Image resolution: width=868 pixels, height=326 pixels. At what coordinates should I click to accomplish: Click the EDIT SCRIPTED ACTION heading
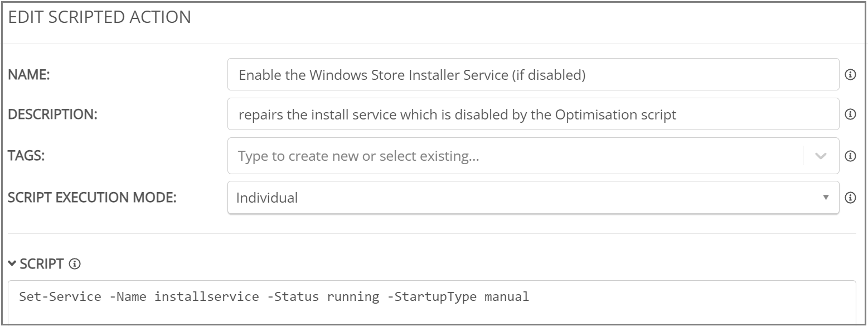point(100,17)
